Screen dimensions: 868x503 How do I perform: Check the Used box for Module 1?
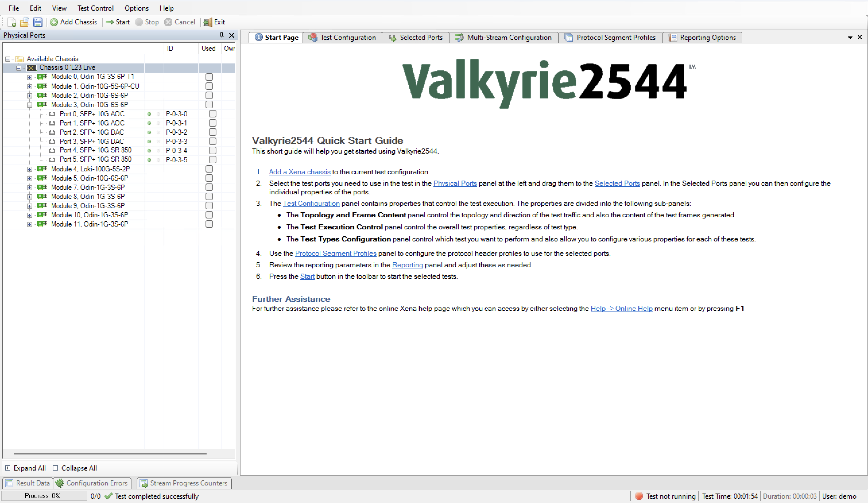coord(209,86)
